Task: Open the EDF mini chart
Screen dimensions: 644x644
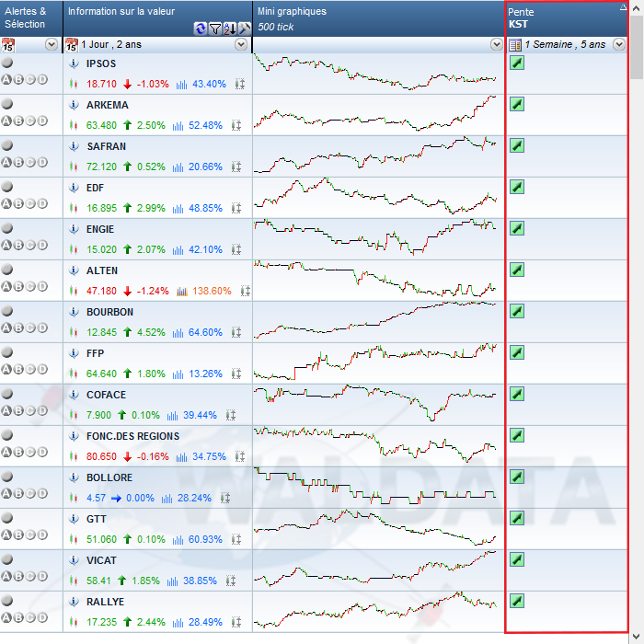Action: pos(375,198)
